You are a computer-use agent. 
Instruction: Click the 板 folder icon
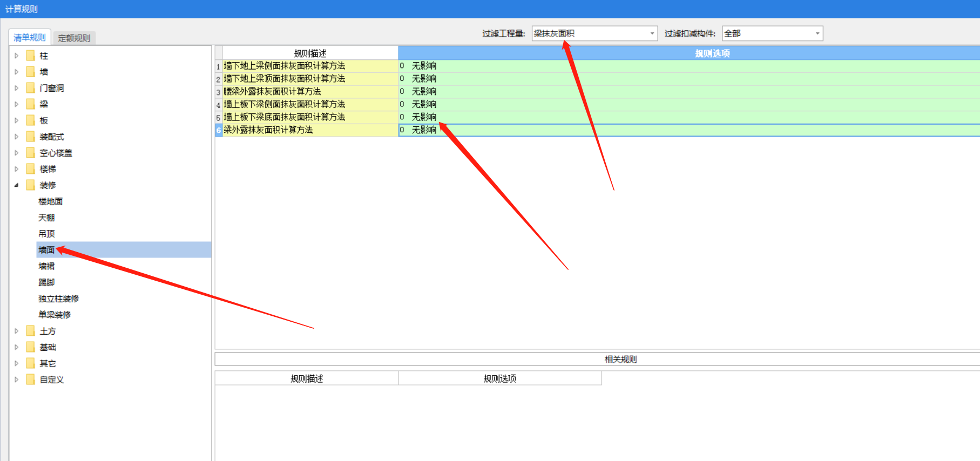point(31,120)
